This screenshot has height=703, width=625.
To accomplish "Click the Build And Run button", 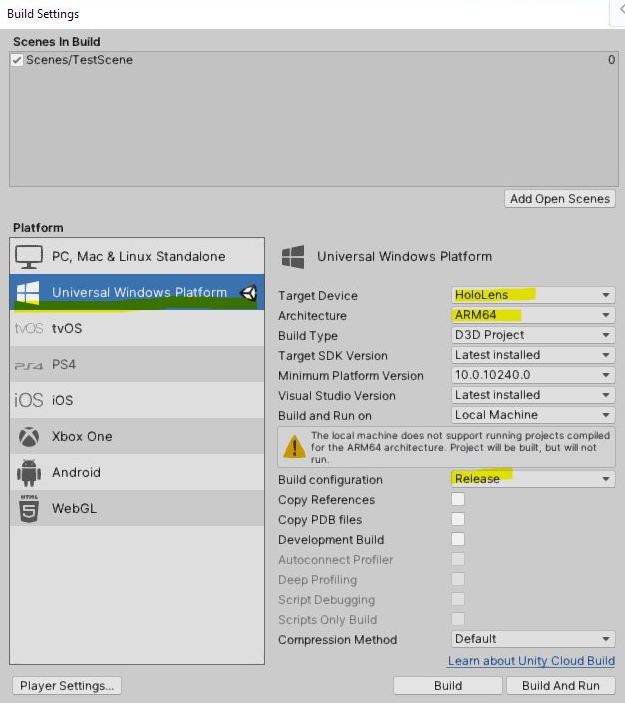I will tap(560, 686).
